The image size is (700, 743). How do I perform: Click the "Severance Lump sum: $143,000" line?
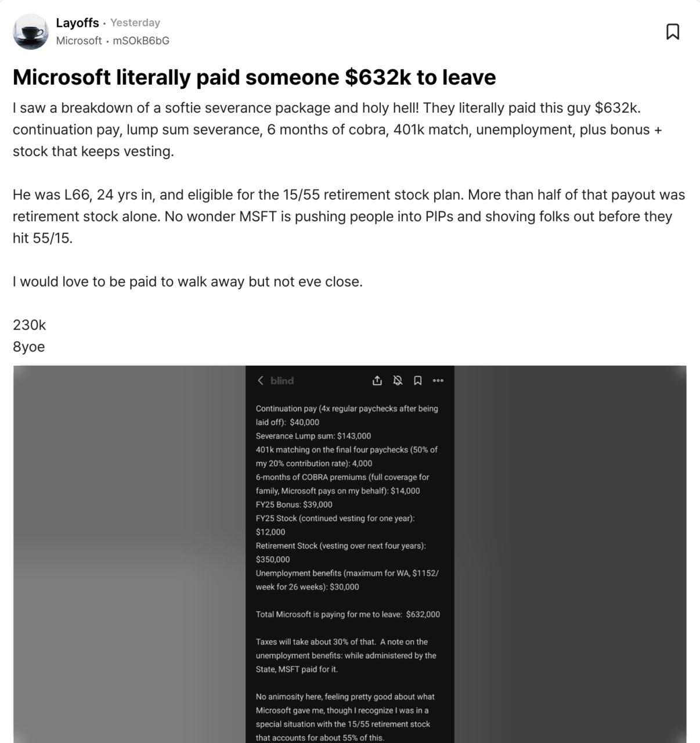(313, 436)
